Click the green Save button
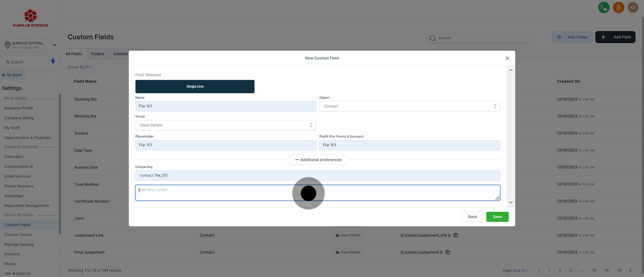644x277 pixels. coord(497,217)
